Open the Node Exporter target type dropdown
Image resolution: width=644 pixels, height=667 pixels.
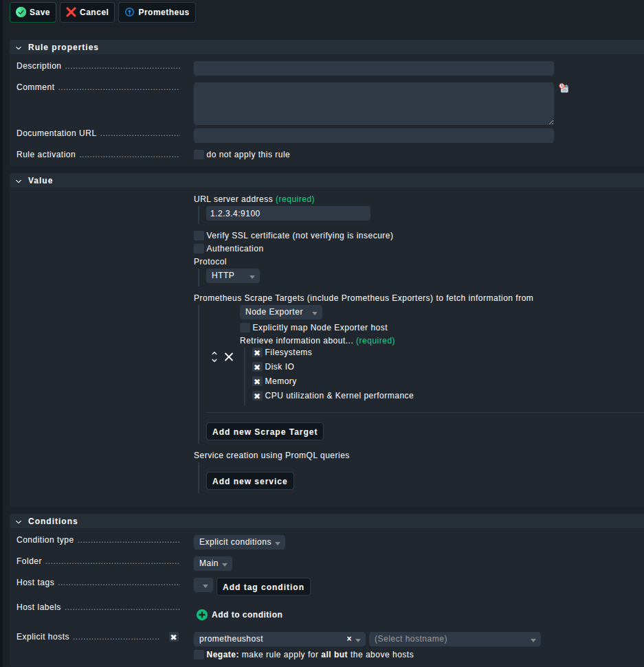(280, 313)
